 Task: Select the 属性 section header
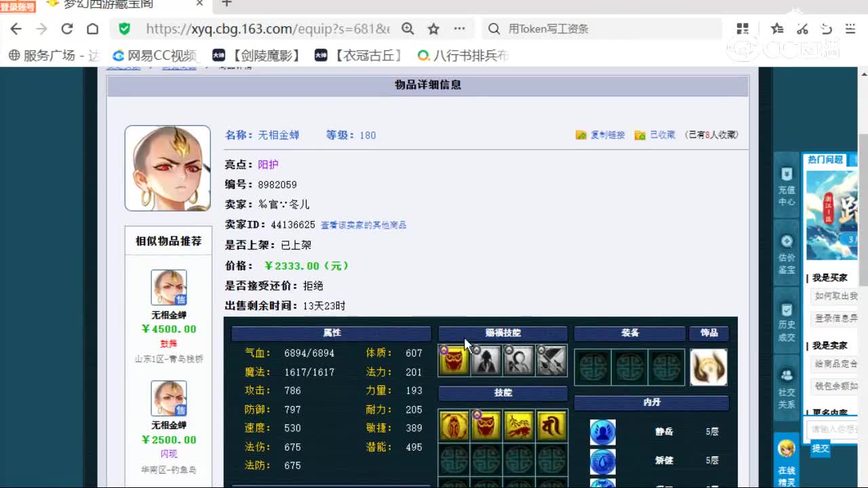click(x=332, y=333)
